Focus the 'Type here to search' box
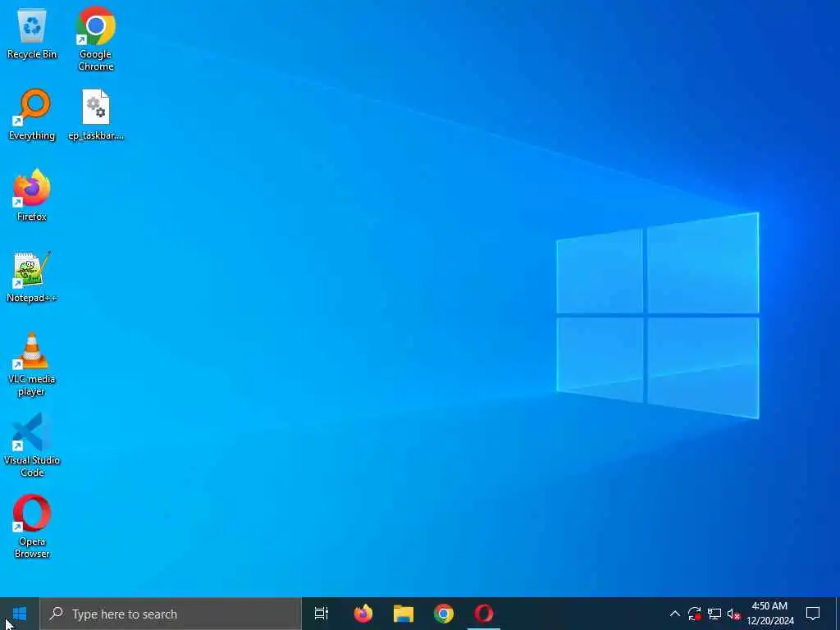Image resolution: width=840 pixels, height=630 pixels. click(x=171, y=614)
